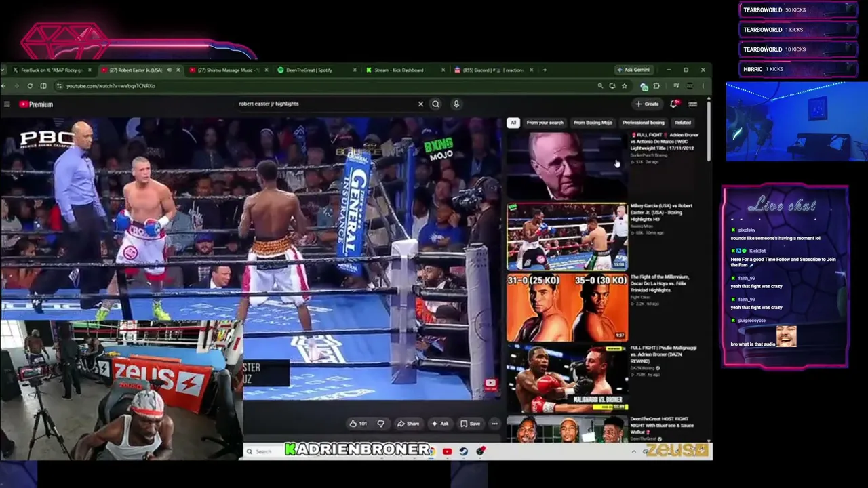
Task: Open Mikey Garcia vs Robert Easter Jr. title link
Action: [x=662, y=213]
